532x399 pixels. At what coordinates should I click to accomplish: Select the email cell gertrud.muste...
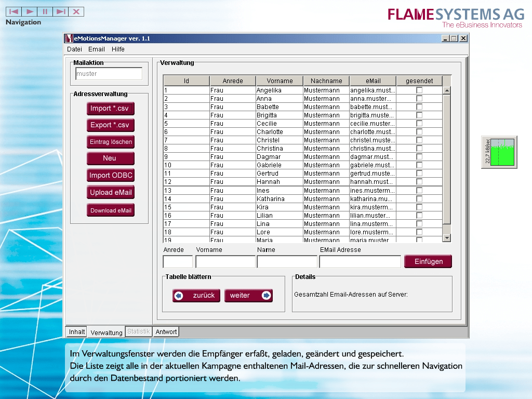[373, 174]
